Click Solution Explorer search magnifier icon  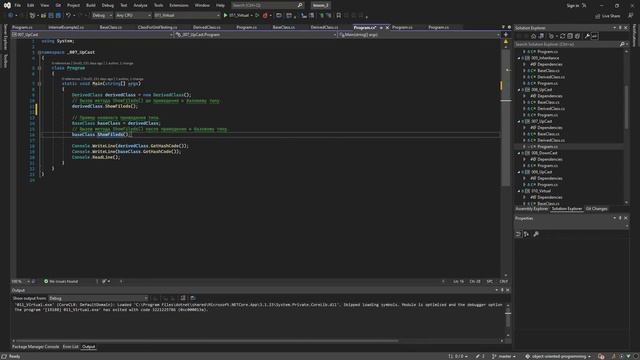pyautogui.click(x=622, y=44)
